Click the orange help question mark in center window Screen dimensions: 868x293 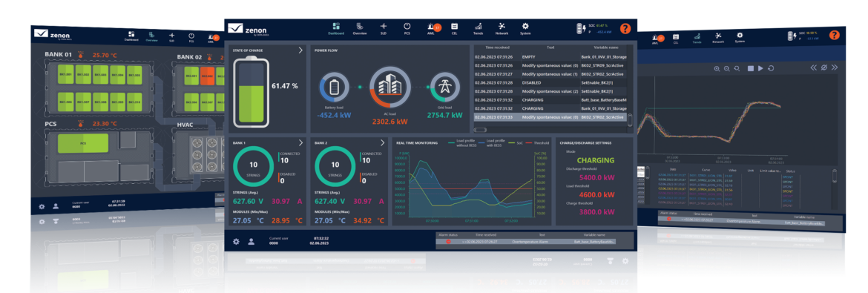tap(625, 29)
